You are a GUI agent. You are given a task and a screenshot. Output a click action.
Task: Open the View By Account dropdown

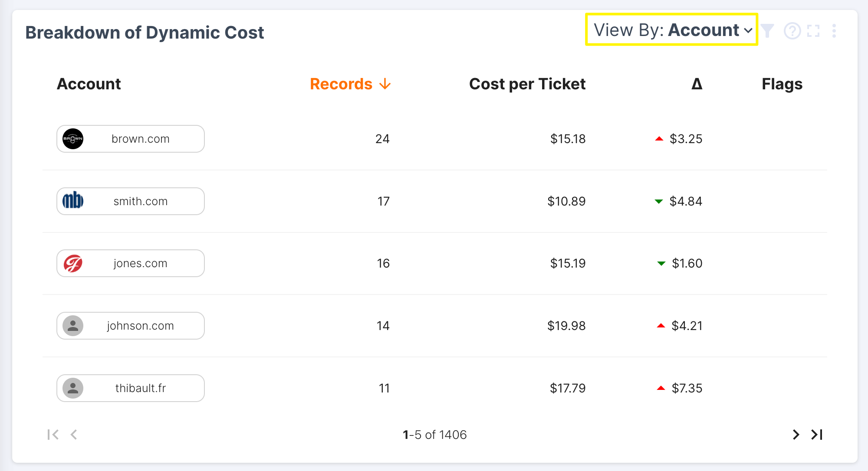tap(672, 30)
